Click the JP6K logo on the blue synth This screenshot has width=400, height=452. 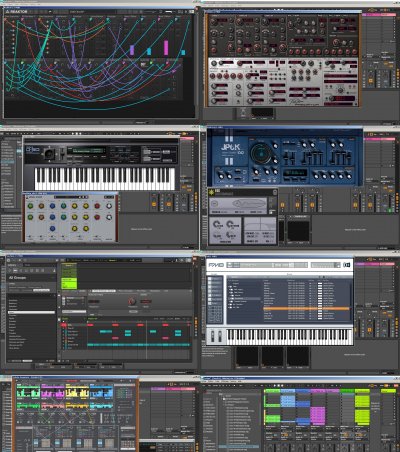232,148
